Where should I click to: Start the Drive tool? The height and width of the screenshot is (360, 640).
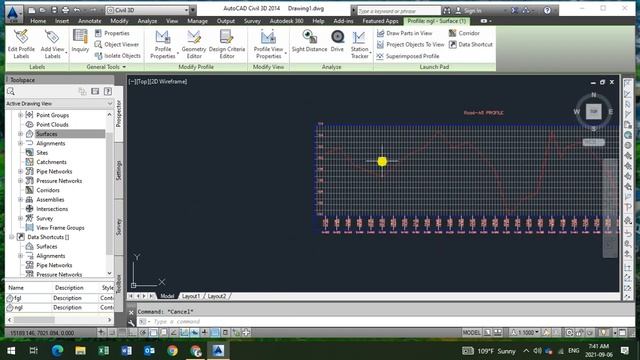click(337, 41)
